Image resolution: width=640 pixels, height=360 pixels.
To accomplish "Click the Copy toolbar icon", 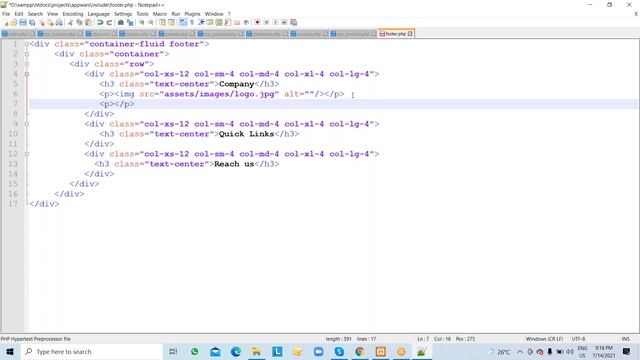I will (x=79, y=22).
